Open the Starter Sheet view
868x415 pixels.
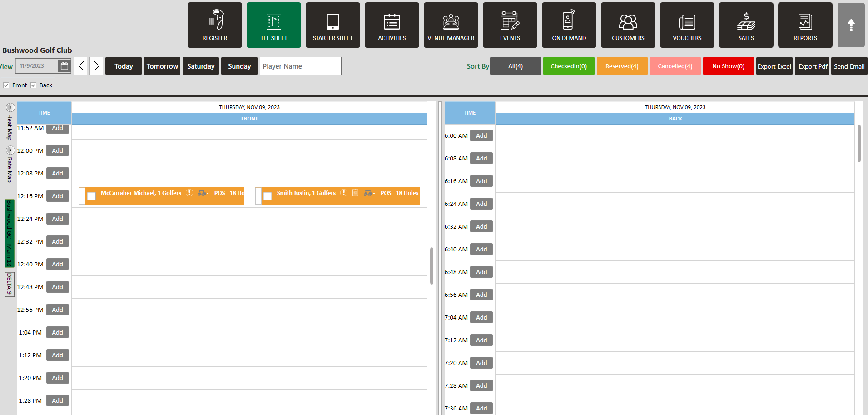tap(332, 25)
